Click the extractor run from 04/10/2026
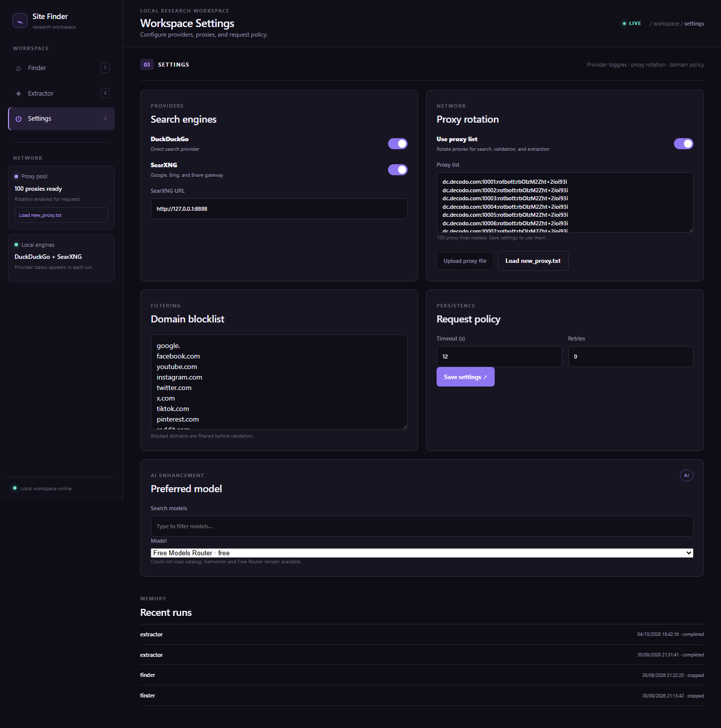 point(422,634)
